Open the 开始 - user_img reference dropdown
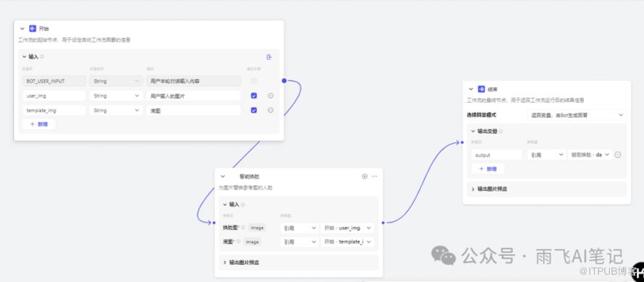The height and width of the screenshot is (282, 644). point(347,228)
